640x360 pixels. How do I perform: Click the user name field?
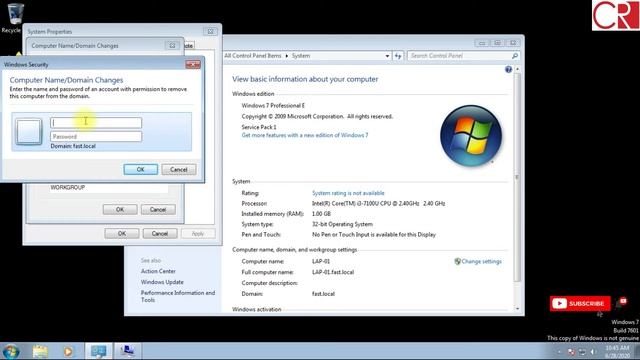tap(96, 122)
